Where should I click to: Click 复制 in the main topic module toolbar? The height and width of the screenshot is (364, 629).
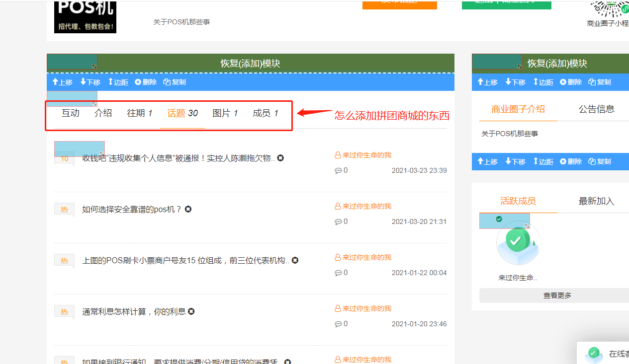click(175, 82)
